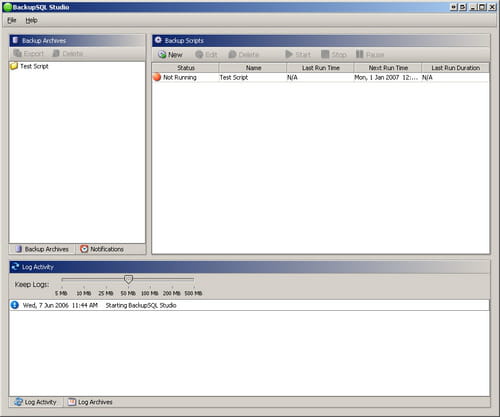
Task: Click the Log Activity panel header icon
Action: pyautogui.click(x=15, y=267)
